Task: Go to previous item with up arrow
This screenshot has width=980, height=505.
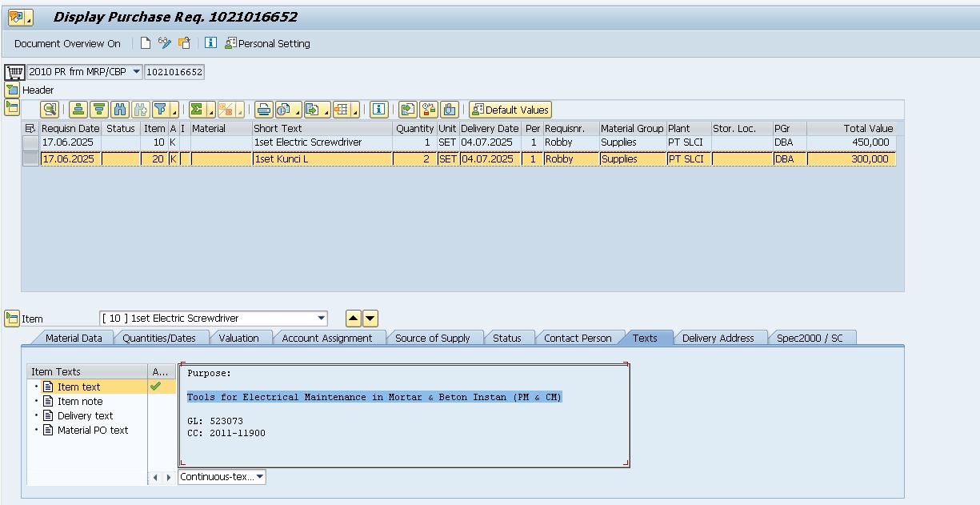Action: click(354, 319)
